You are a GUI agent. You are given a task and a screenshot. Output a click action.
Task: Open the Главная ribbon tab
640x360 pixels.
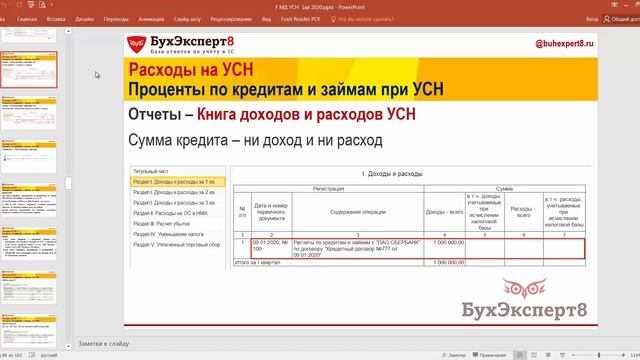pyautogui.click(x=27, y=19)
